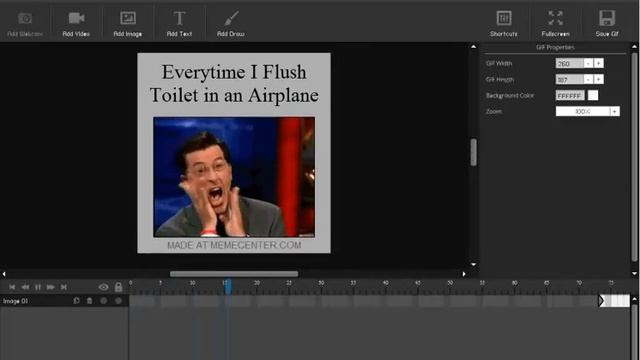640x360 pixels.
Task: Select the meme image on the canvas
Action: (234, 153)
